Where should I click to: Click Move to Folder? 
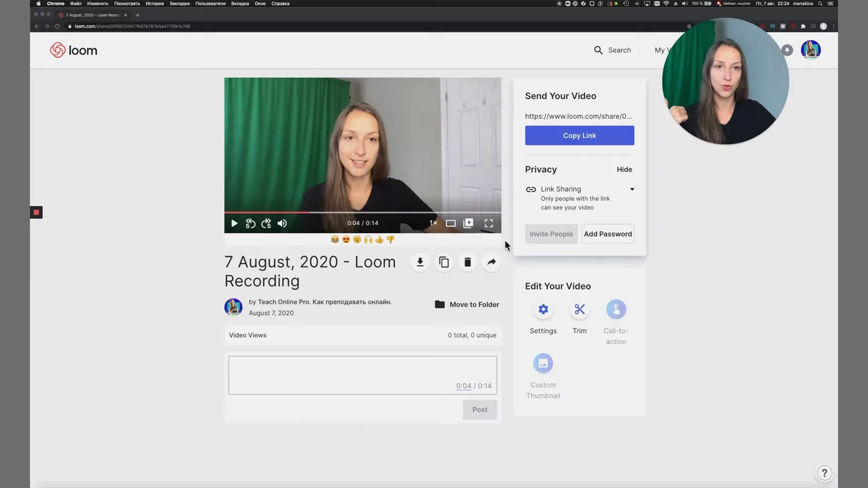[467, 305]
